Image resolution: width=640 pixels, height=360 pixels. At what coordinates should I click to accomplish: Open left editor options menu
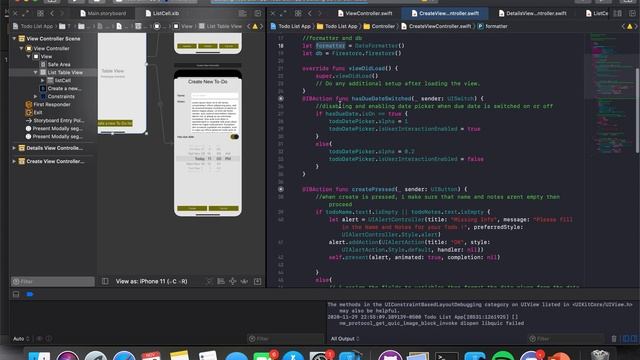coord(242,13)
